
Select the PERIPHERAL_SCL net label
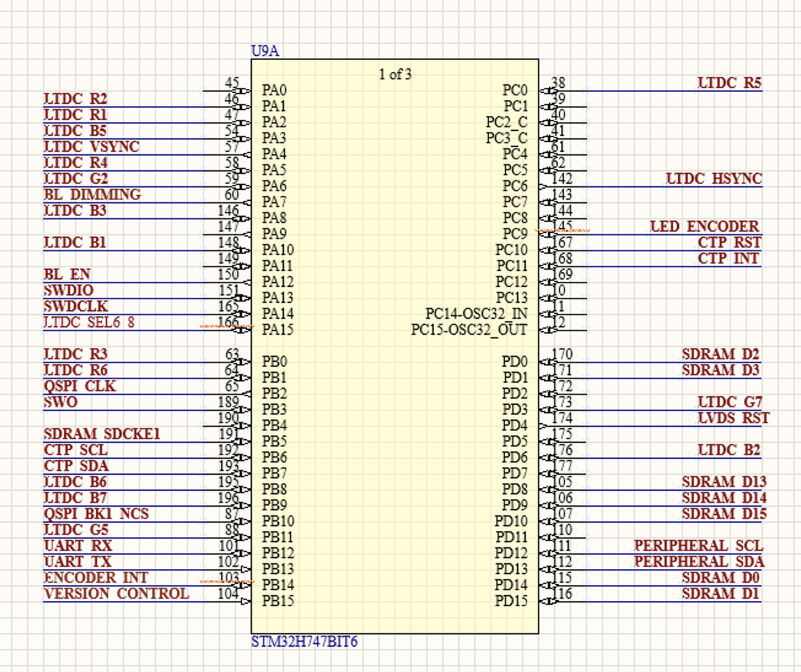698,545
